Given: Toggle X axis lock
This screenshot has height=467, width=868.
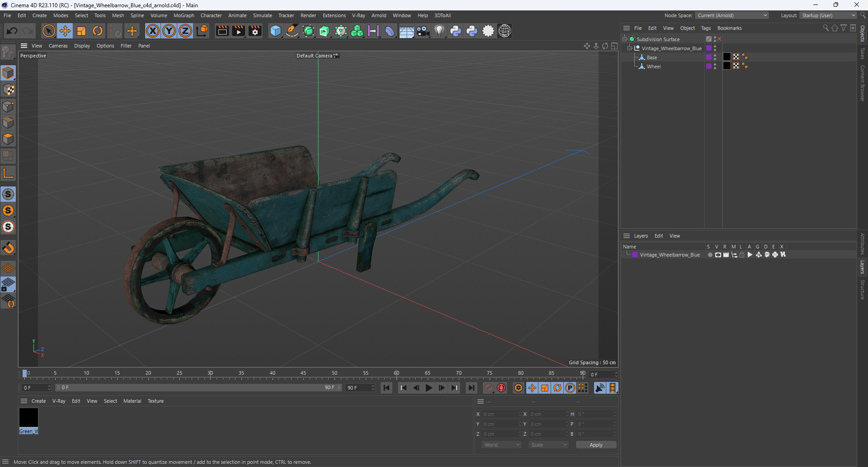Looking at the screenshot, I should [x=153, y=31].
